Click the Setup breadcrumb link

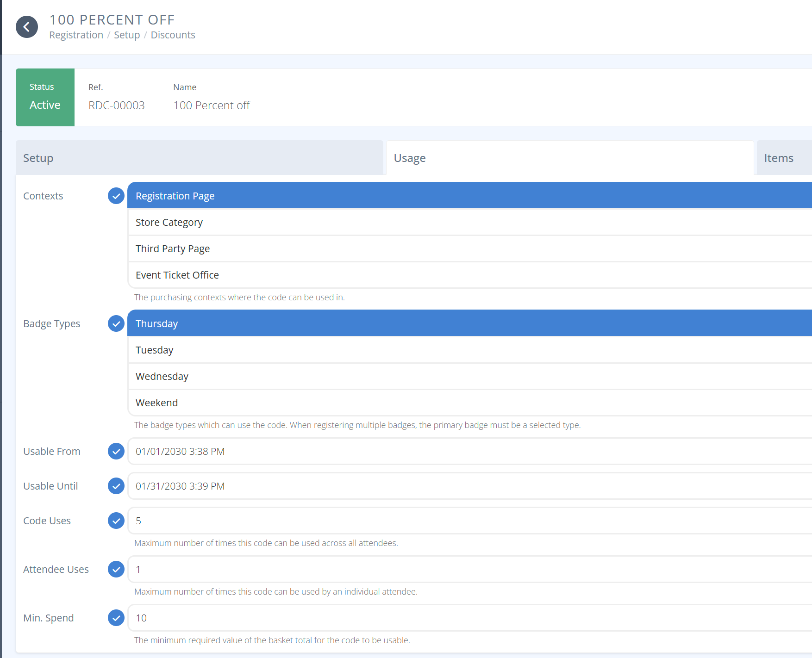point(126,35)
